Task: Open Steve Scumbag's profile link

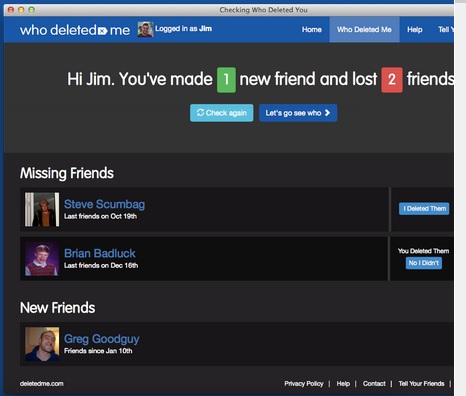Action: [104, 204]
